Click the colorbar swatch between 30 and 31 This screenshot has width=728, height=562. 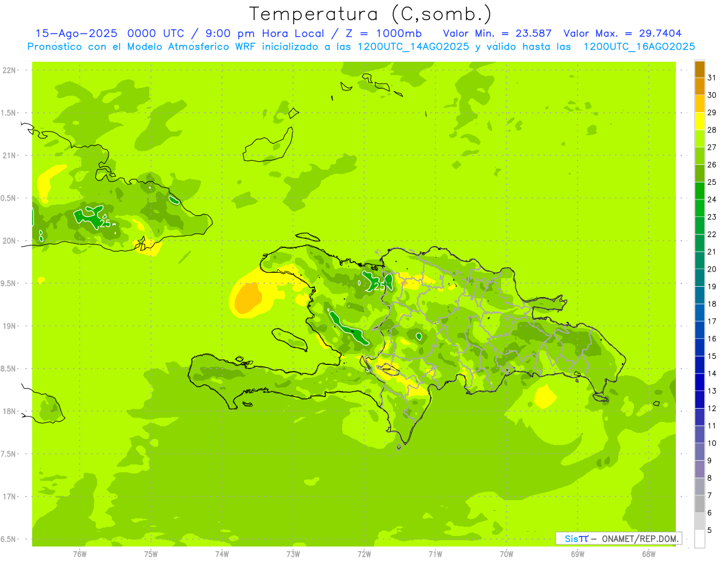(x=699, y=86)
